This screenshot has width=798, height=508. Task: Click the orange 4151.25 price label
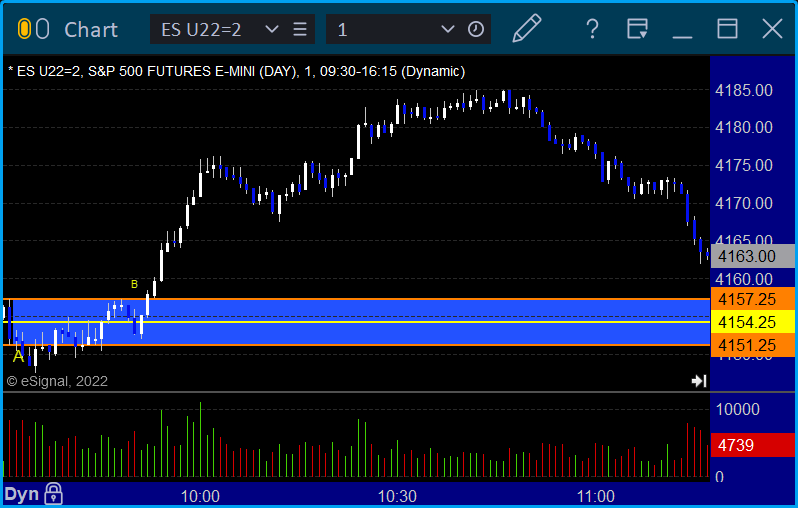753,345
